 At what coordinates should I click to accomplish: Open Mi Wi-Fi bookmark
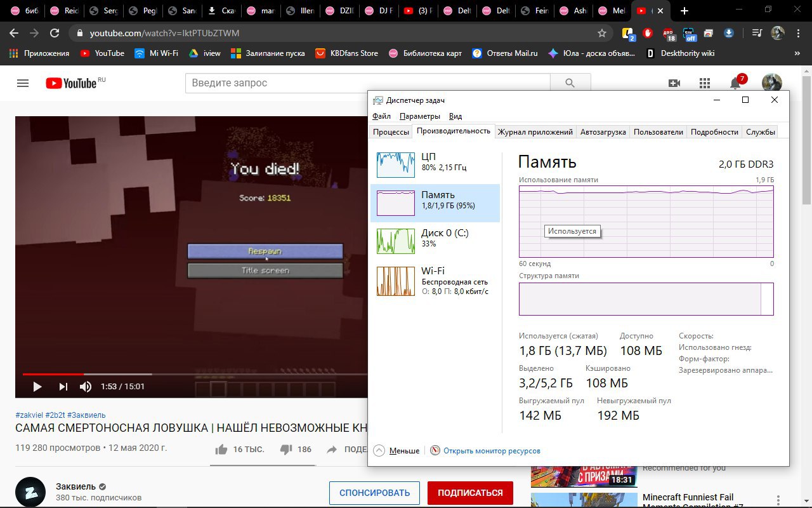point(156,53)
